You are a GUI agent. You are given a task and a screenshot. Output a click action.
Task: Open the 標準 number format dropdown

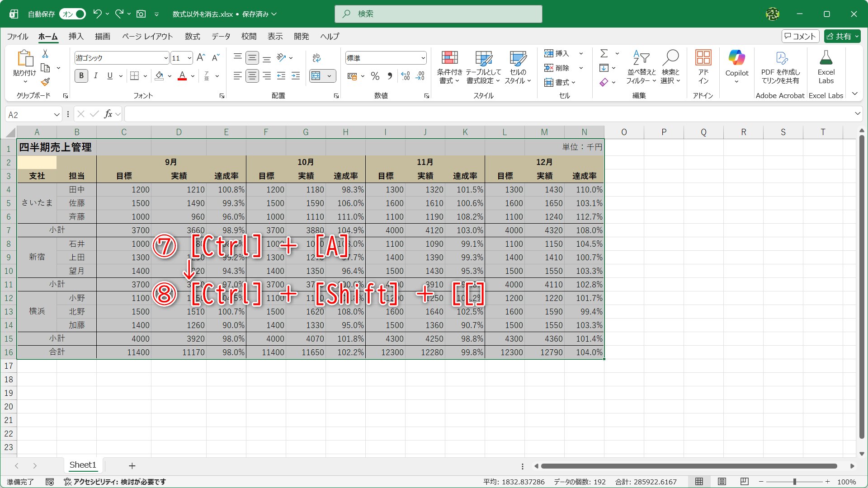422,58
